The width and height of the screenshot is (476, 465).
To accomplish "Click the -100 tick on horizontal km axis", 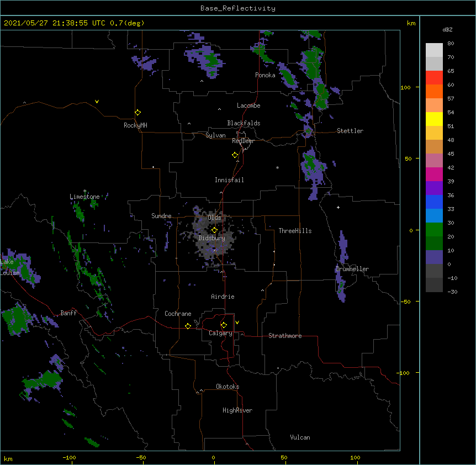I will point(69,457).
